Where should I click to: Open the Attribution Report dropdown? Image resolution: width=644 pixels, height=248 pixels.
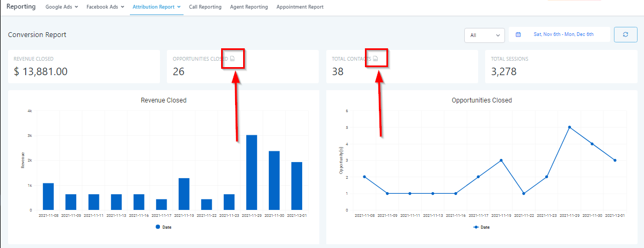coord(156,7)
